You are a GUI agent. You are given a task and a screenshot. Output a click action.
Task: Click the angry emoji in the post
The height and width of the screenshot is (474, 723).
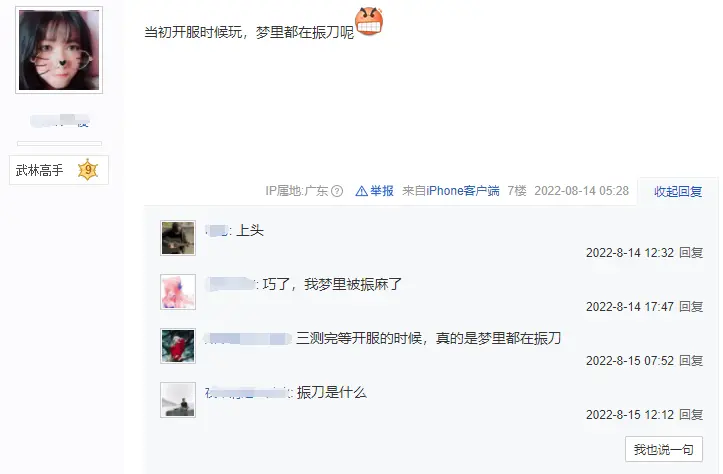pos(369,21)
